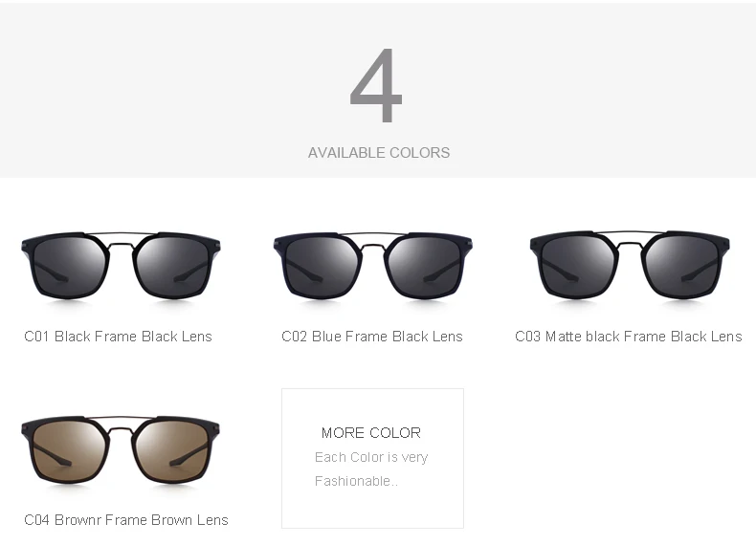The width and height of the screenshot is (756, 545).
Task: Click the bridge of C03 matte sunglasses
Action: [x=630, y=240]
